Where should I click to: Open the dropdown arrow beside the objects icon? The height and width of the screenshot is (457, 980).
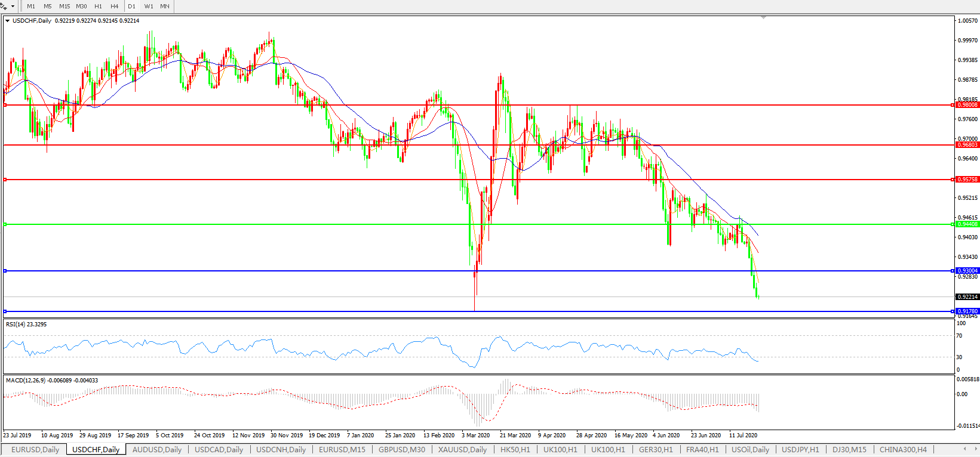click(x=13, y=7)
